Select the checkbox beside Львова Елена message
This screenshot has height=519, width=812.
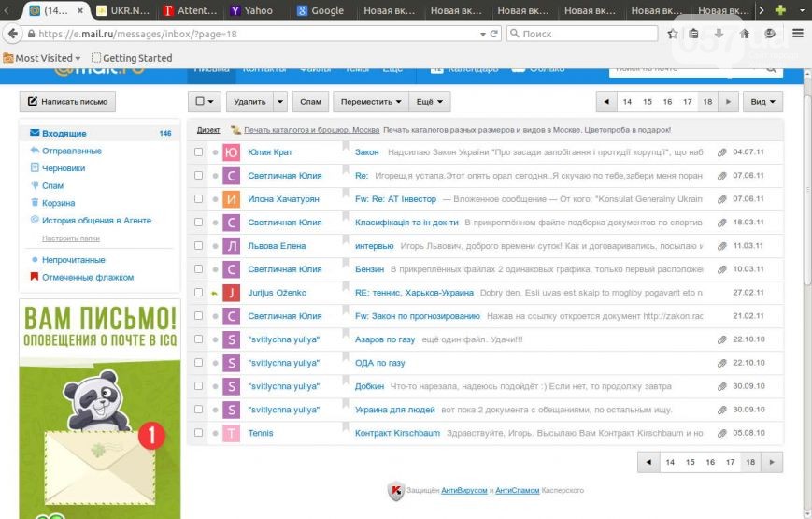pos(198,245)
